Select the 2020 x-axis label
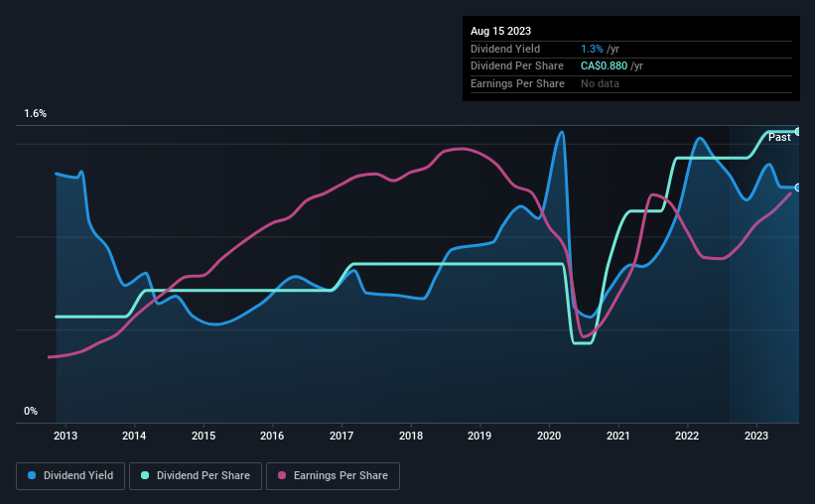Viewport: 815px width, 504px height. 549,436
